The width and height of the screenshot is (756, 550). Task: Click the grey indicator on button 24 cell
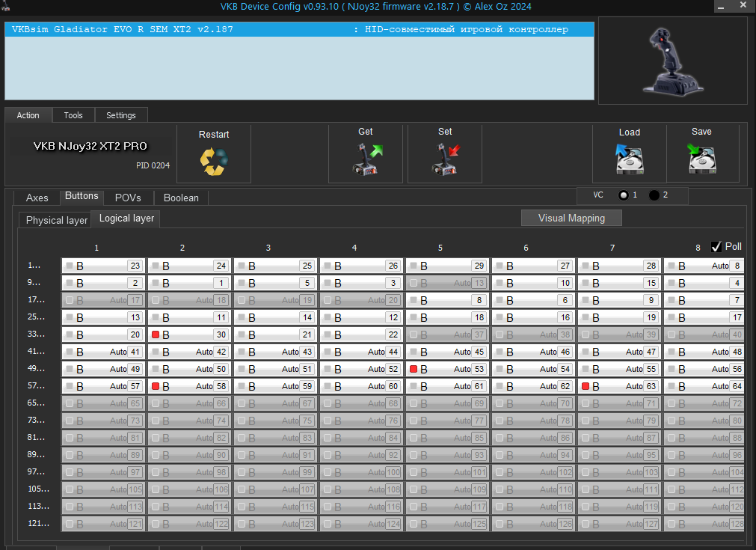(x=156, y=266)
